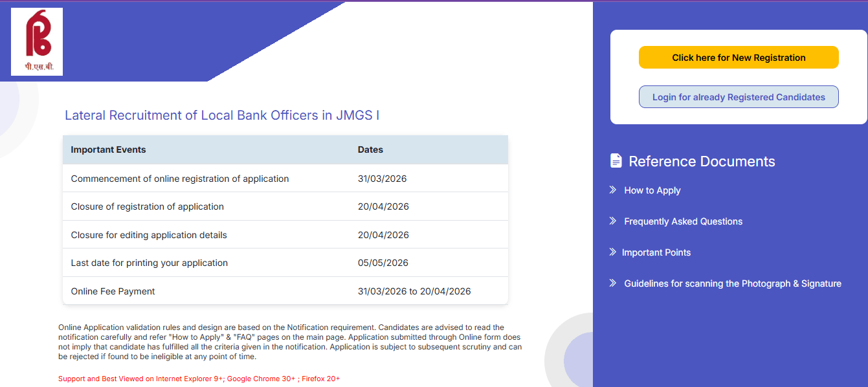Viewport: 868px width, 387px height.
Task: Click the document icon beside Reference Documents
Action: pos(616,160)
